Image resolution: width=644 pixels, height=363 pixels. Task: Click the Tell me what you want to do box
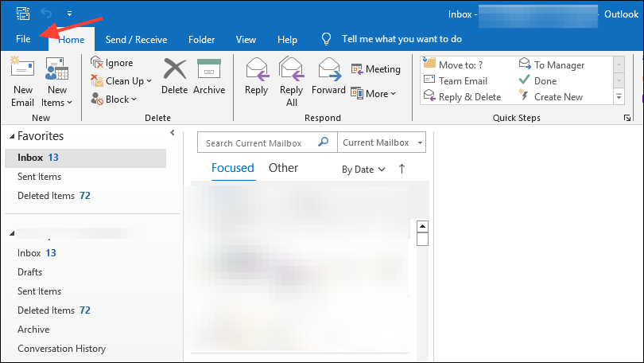tap(402, 39)
